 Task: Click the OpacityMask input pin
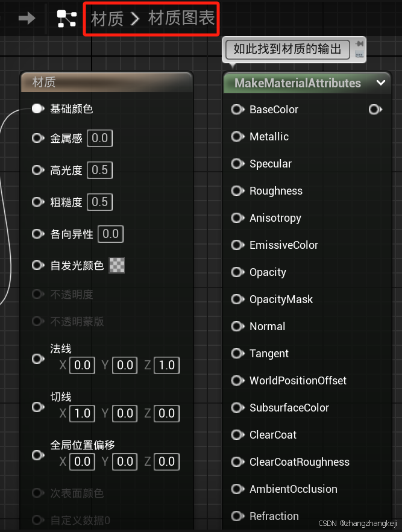(237, 299)
